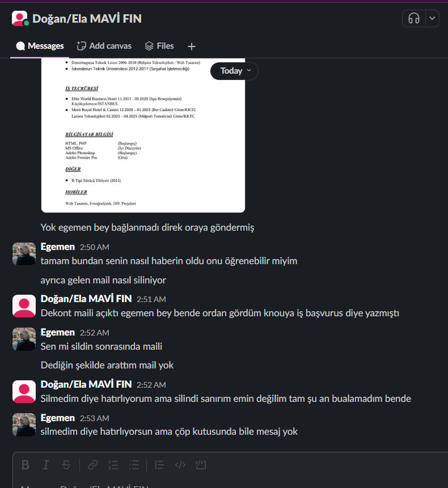Toggle bold formatting in composer
Screen dimensions: 448x488
(x=26, y=465)
